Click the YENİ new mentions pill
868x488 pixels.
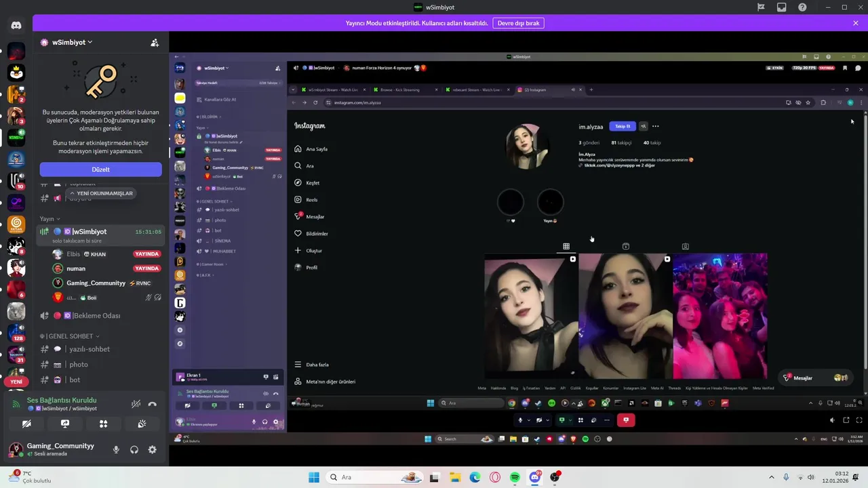click(x=16, y=382)
